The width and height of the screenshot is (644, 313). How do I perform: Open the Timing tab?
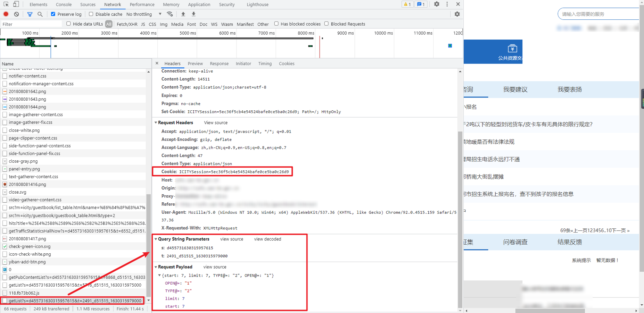tap(265, 64)
